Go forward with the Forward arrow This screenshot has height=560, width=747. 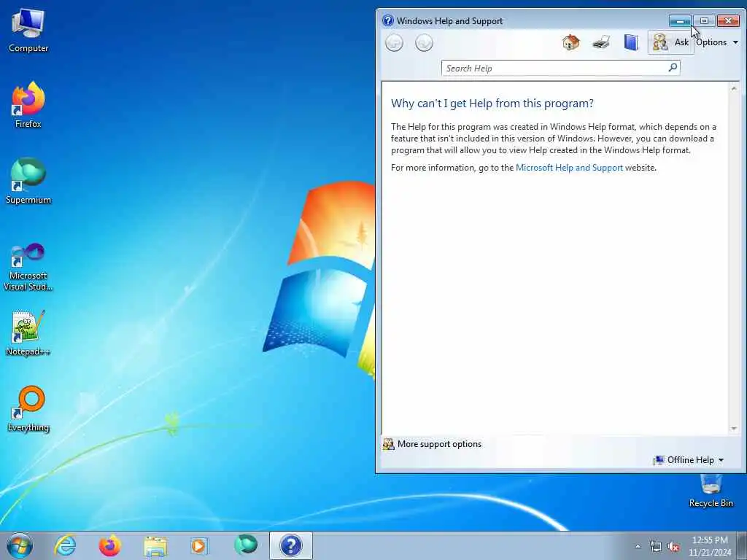point(424,43)
